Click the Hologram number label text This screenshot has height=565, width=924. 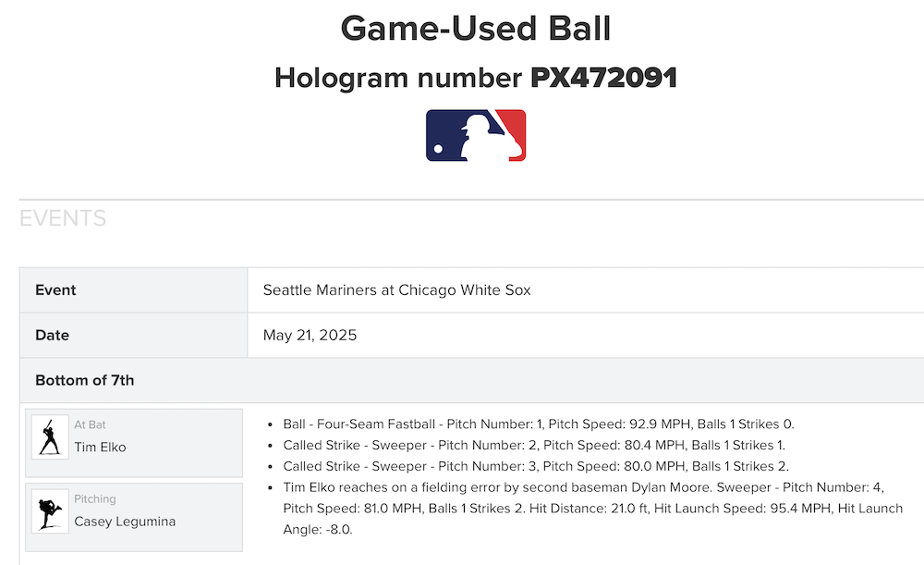click(399, 79)
